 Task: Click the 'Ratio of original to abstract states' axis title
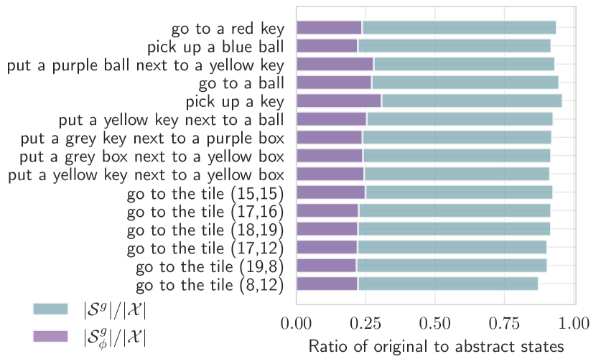tap(436, 346)
